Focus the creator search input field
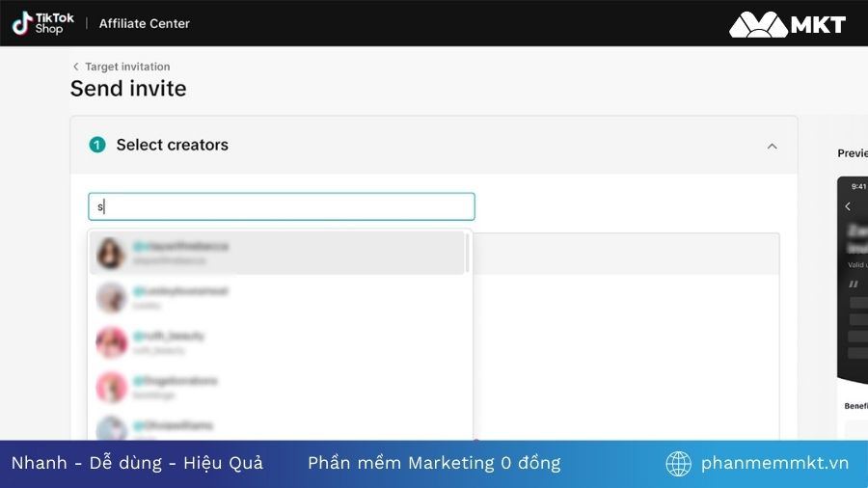The height and width of the screenshot is (488, 868). click(x=282, y=206)
